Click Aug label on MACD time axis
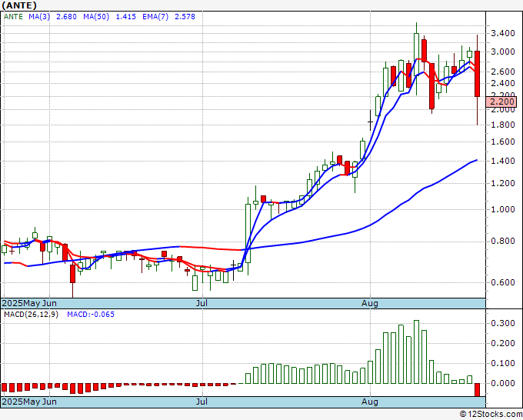The image size is (523, 420). [370, 402]
